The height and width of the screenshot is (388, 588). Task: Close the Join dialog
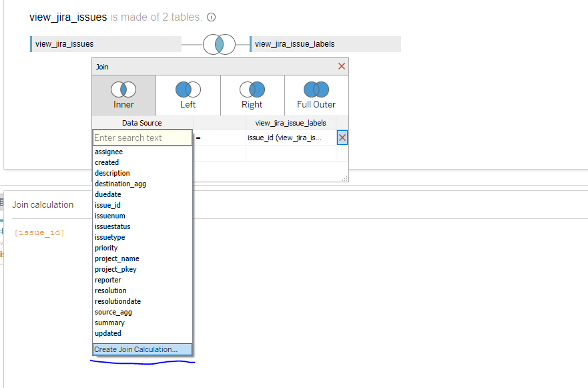342,66
